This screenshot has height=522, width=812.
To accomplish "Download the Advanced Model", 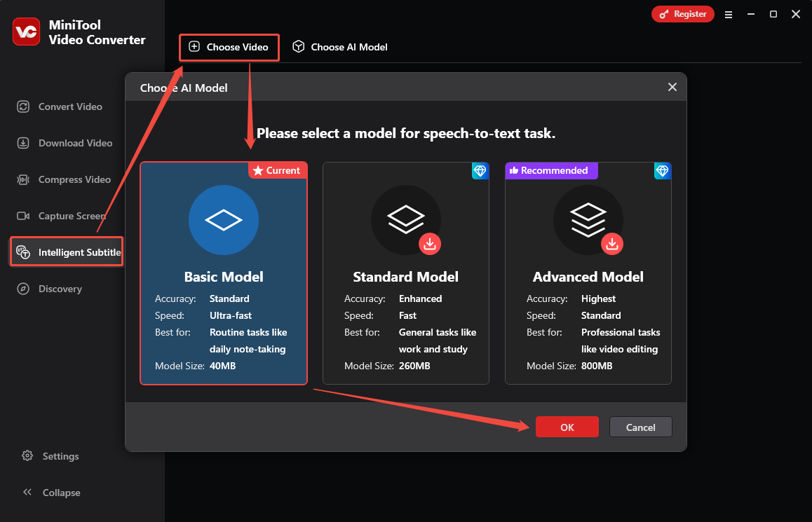I will pyautogui.click(x=612, y=244).
